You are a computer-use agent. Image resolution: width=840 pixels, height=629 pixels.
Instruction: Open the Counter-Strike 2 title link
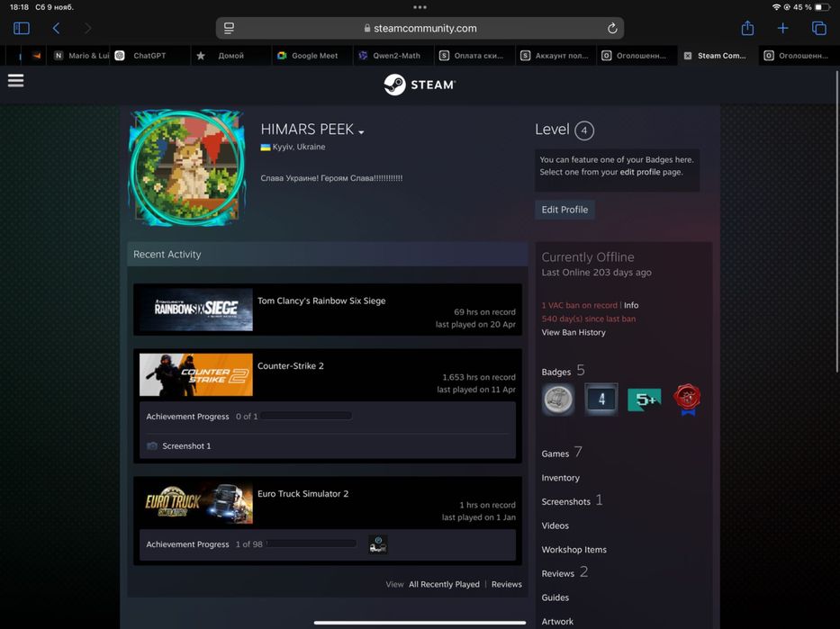[291, 366]
